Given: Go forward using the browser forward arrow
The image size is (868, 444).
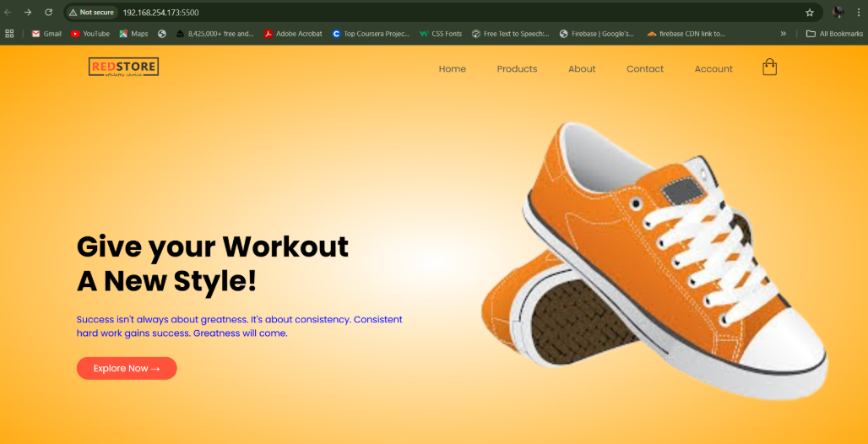Looking at the screenshot, I should coord(28,13).
